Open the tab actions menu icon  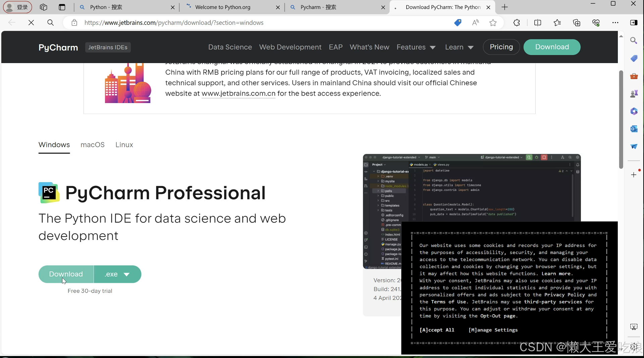coord(62,7)
